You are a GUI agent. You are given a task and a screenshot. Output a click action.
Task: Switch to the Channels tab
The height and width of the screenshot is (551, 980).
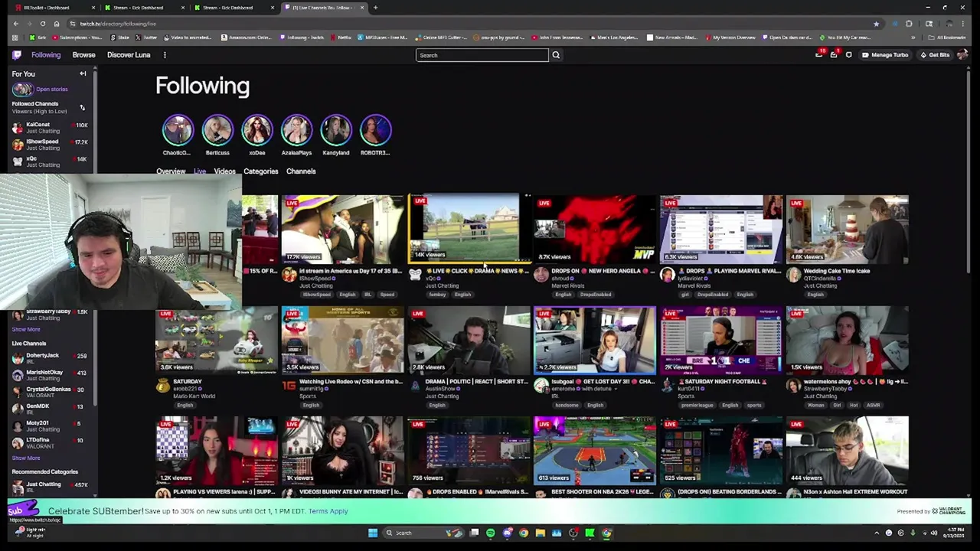pos(301,171)
